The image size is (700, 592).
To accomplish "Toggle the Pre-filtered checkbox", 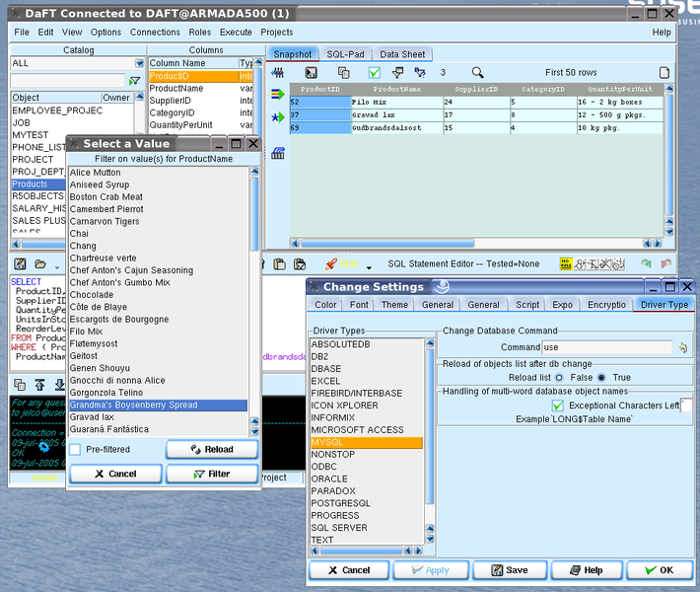I will click(x=75, y=449).
